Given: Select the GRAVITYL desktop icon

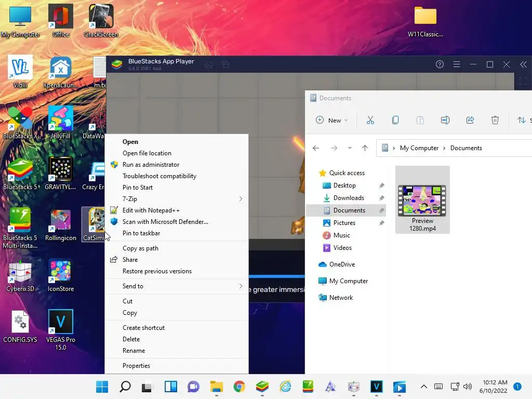Looking at the screenshot, I should pyautogui.click(x=60, y=173).
